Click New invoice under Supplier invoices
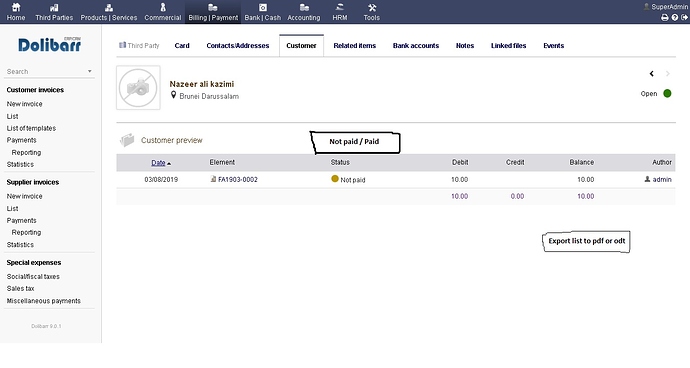Screen dimensions: 690x368 pos(25,196)
